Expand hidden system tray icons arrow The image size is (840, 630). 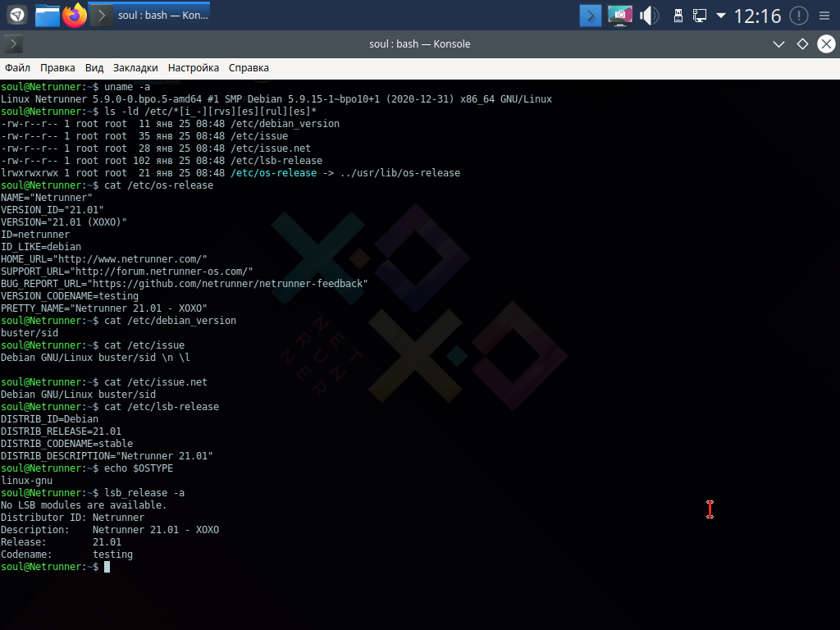(721, 16)
